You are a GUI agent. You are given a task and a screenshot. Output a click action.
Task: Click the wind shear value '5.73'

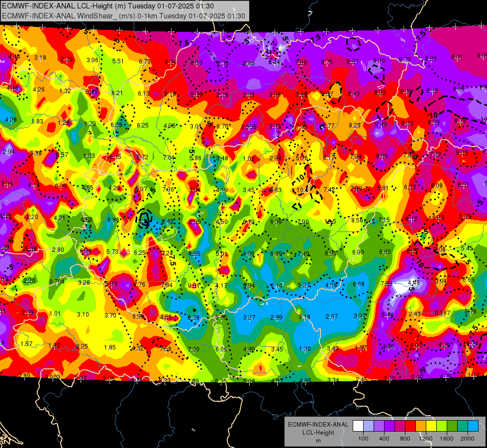coord(112,251)
